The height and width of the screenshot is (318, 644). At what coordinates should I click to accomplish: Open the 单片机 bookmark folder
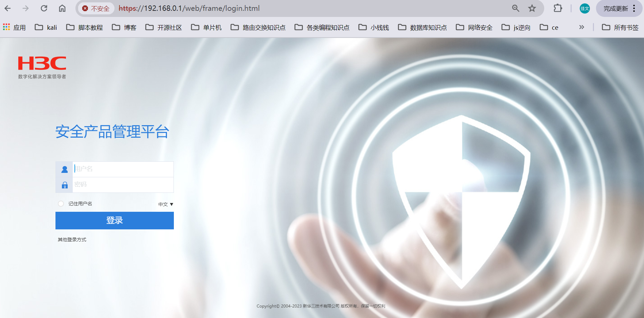[206, 27]
